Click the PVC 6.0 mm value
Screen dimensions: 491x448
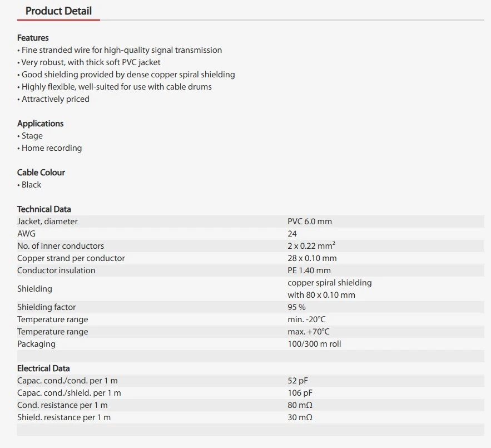click(x=309, y=221)
